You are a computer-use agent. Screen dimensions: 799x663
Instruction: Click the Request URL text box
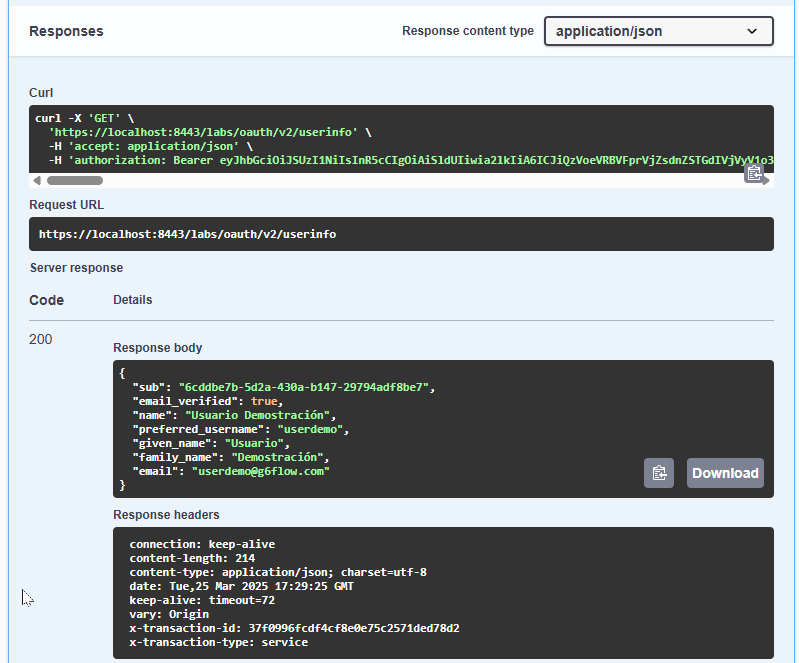(x=401, y=234)
